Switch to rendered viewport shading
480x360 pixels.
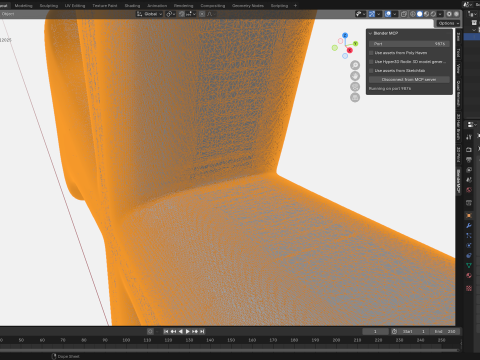(x=433, y=14)
